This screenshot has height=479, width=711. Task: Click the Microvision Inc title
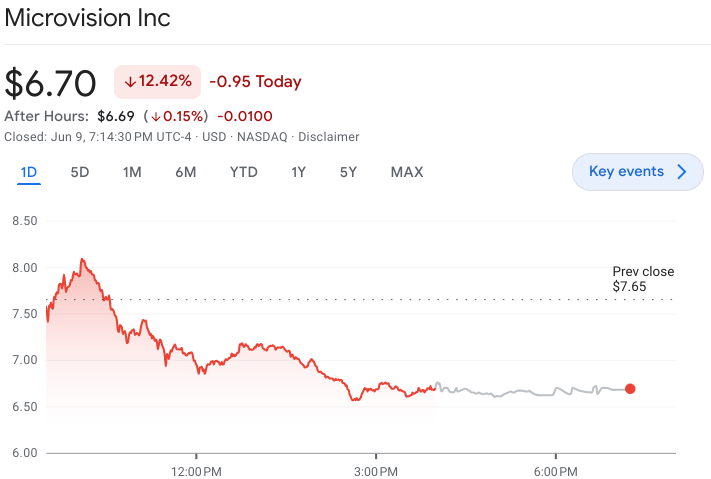(x=88, y=18)
